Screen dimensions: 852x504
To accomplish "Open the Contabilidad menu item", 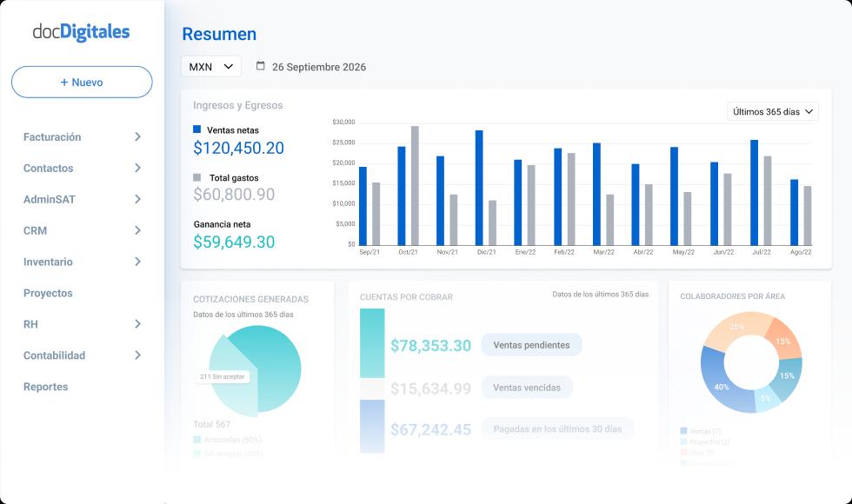I will click(x=54, y=355).
